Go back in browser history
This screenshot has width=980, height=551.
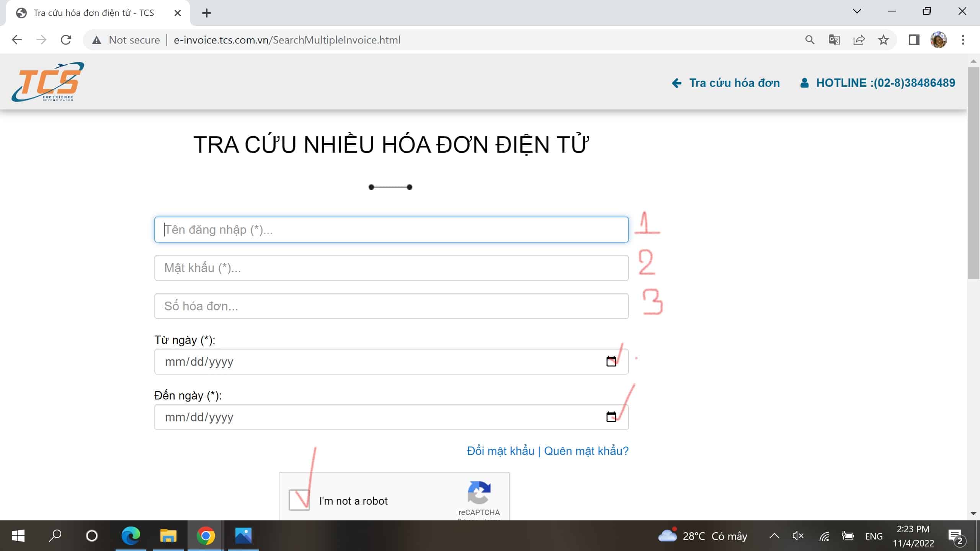point(17,40)
